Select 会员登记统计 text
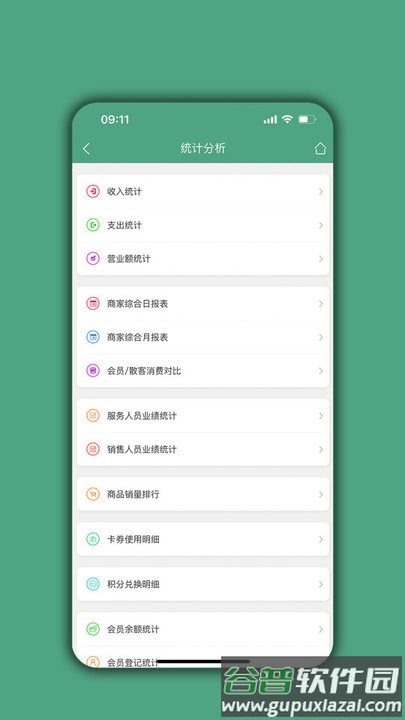 pos(133,663)
